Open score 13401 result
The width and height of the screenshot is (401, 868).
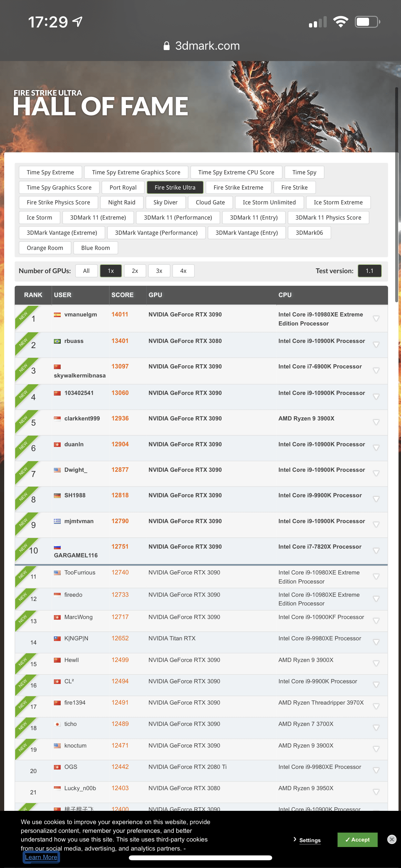pyautogui.click(x=120, y=341)
